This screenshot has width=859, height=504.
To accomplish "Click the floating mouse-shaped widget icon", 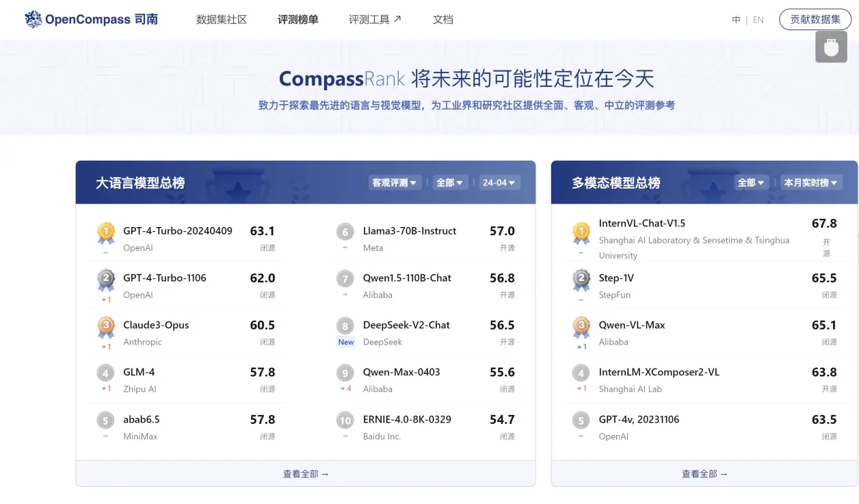I will pos(831,47).
